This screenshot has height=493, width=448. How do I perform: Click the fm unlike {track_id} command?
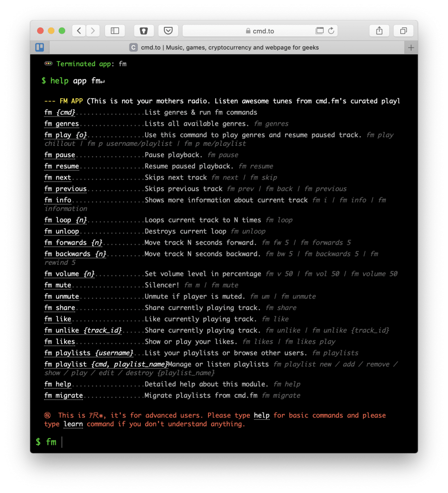point(83,330)
